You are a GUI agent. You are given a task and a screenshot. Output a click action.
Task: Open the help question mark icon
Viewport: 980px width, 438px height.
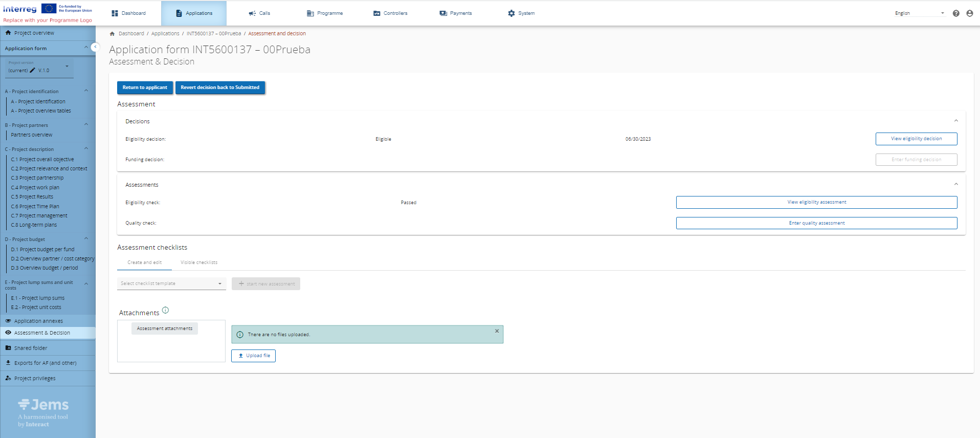956,13
